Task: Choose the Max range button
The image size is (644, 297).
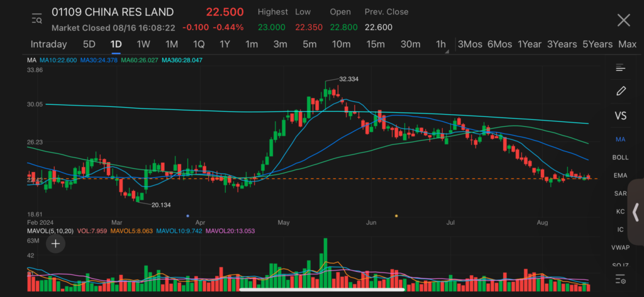Action: [627, 44]
